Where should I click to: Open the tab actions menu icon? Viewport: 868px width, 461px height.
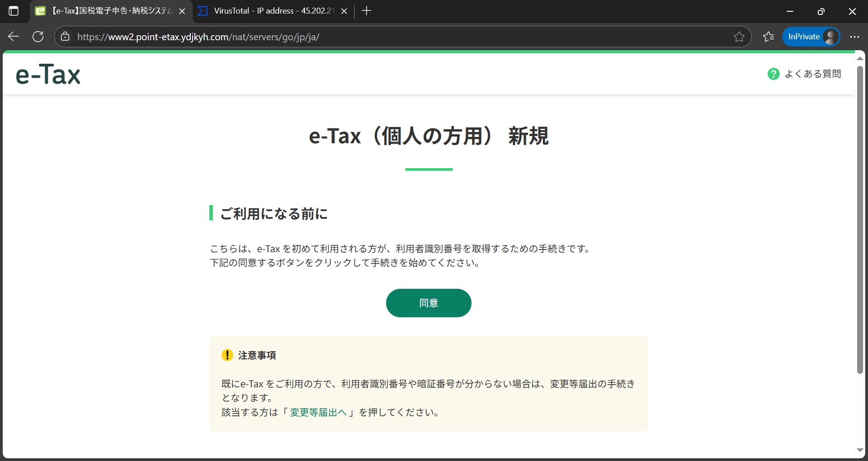14,11
